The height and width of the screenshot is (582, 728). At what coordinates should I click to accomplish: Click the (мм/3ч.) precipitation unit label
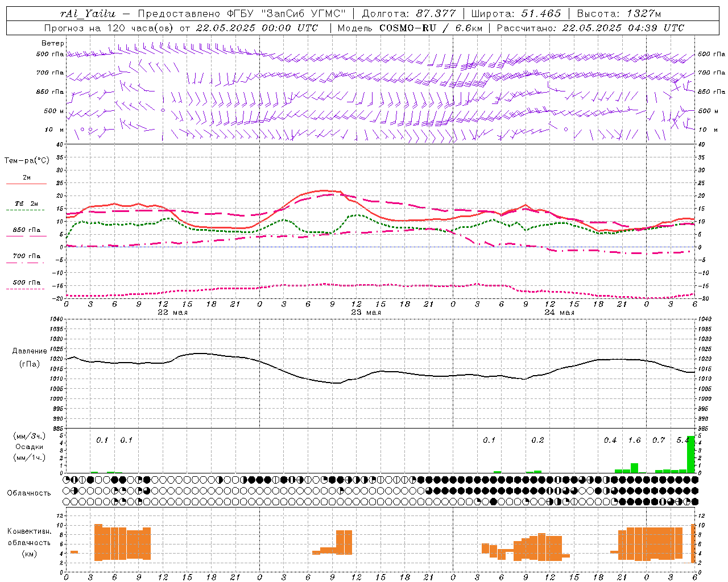(28, 436)
